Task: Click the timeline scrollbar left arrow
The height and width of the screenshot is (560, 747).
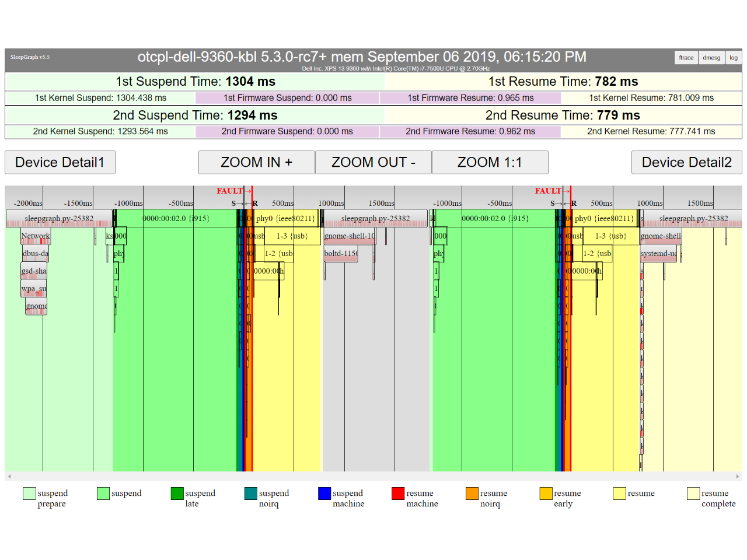Action: [x=9, y=477]
